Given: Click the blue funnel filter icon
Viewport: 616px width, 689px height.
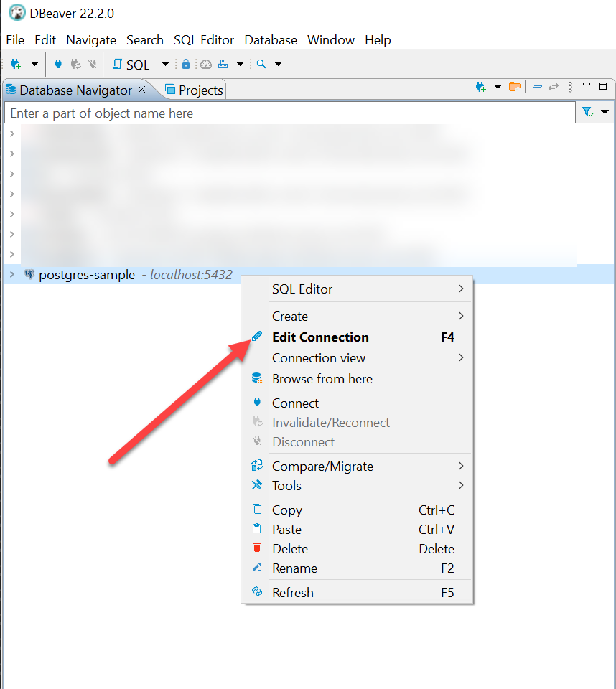Looking at the screenshot, I should (588, 112).
